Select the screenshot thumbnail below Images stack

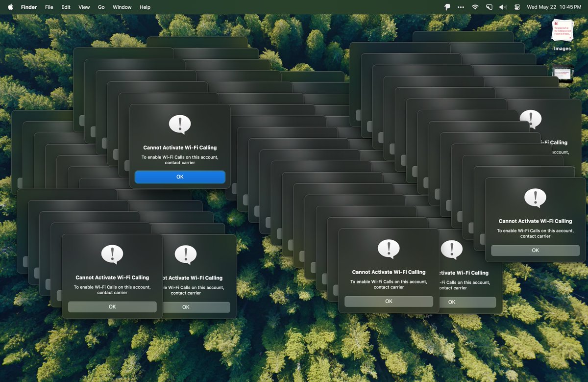click(x=563, y=73)
